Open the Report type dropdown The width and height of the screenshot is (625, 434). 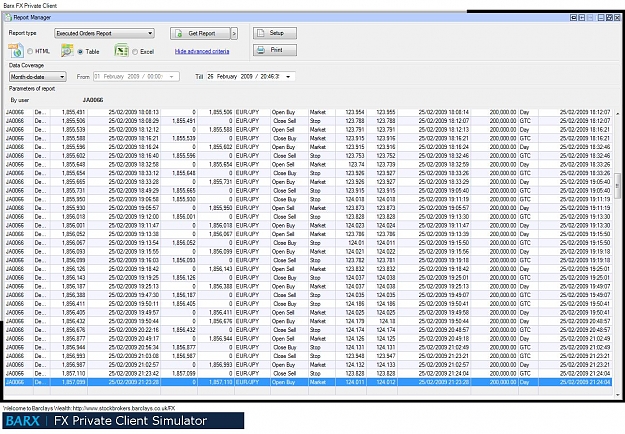click(104, 33)
